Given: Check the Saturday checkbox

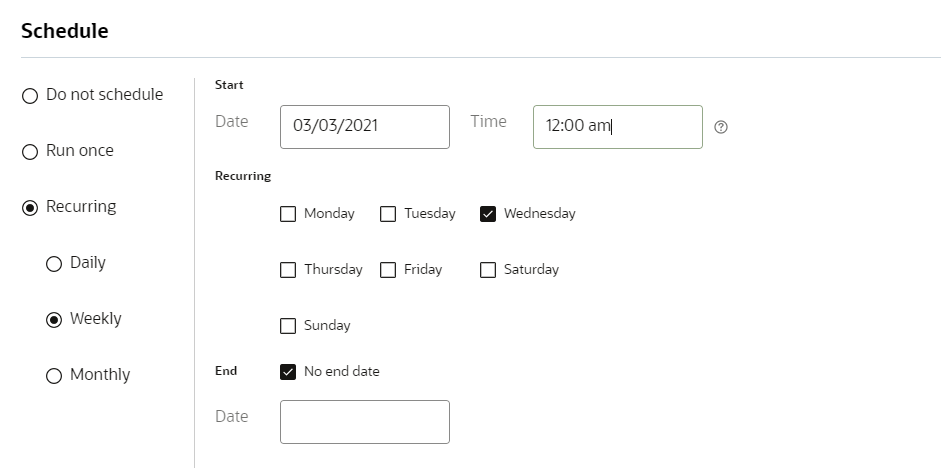Looking at the screenshot, I should click(x=488, y=270).
